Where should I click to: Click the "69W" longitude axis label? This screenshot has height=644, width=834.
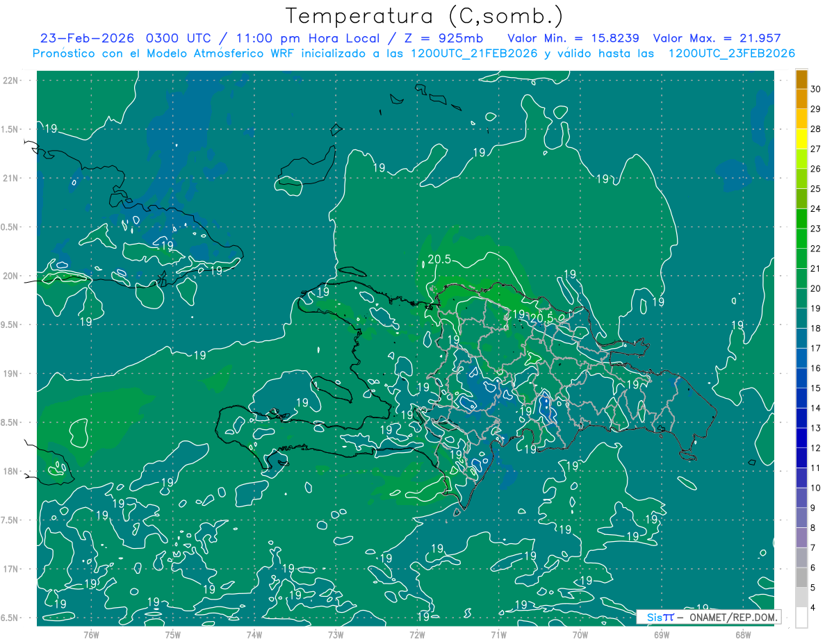click(x=662, y=634)
